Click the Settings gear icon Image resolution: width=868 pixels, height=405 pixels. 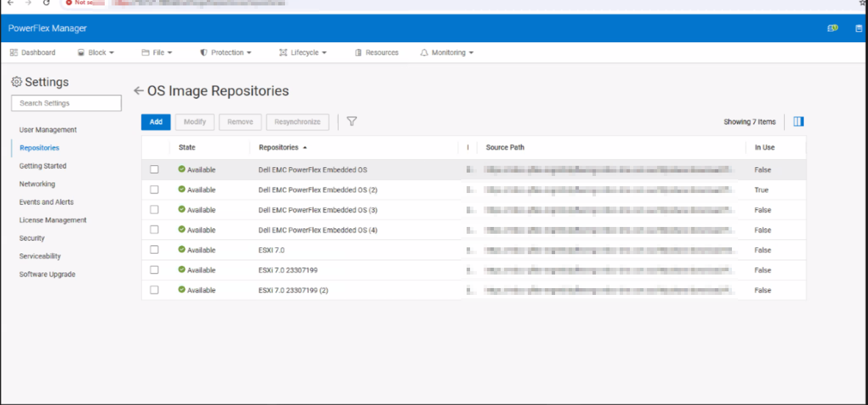[x=17, y=82]
